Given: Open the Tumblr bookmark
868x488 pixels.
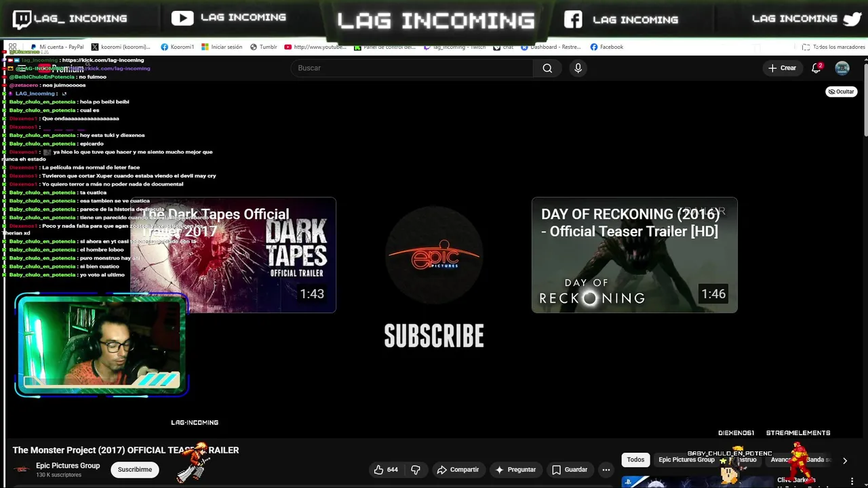Looking at the screenshot, I should [x=264, y=47].
